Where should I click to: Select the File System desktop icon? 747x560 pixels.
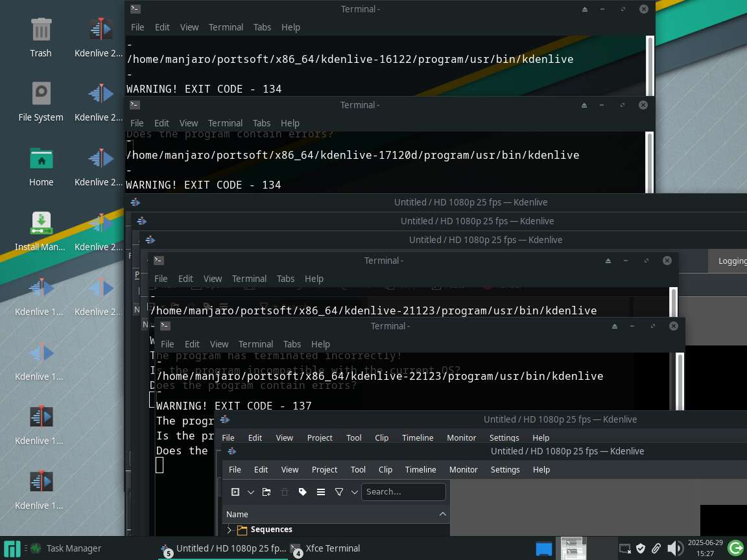[41, 101]
